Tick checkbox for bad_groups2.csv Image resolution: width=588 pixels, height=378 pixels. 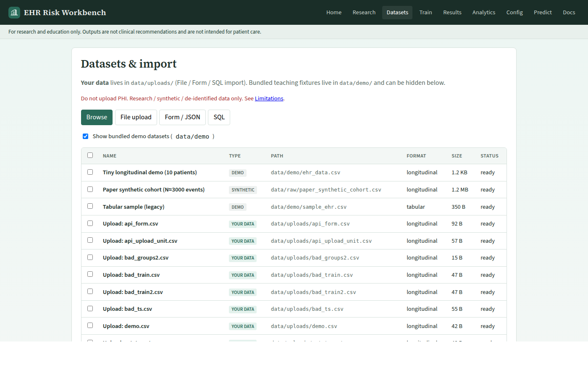coord(90,257)
